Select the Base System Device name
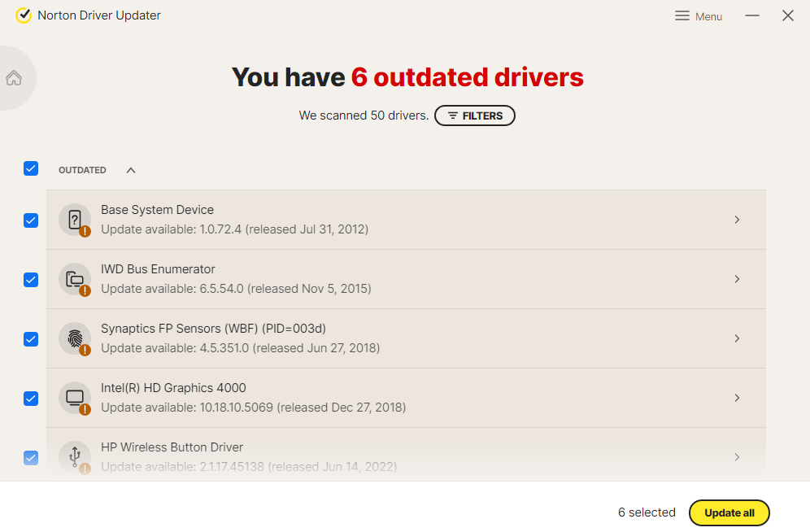This screenshot has width=810, height=532. click(157, 210)
